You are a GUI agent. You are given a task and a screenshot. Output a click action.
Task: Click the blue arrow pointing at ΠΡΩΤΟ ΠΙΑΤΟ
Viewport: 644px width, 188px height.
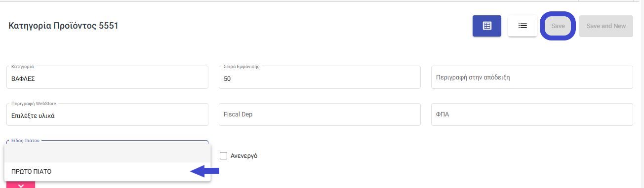(204, 171)
